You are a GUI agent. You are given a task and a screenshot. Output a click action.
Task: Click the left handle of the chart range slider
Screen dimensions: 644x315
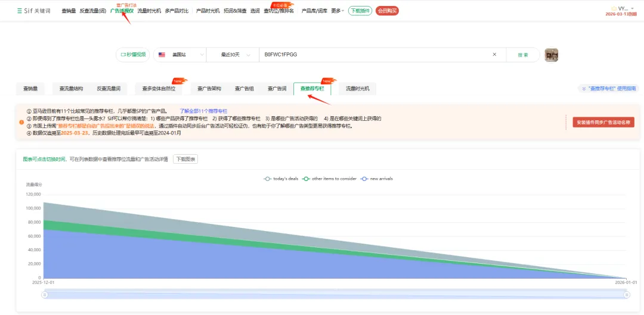tap(45, 295)
